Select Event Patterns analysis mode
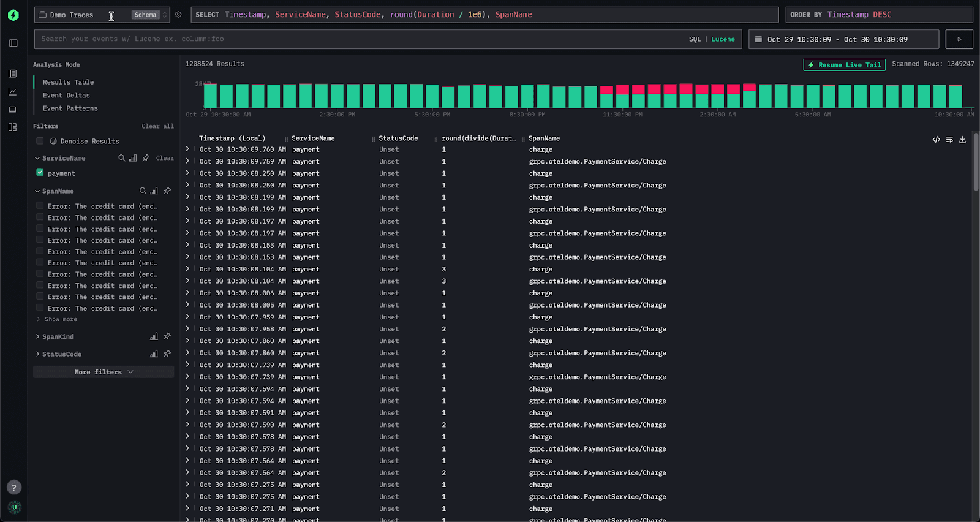This screenshot has height=522, width=980. click(70, 108)
